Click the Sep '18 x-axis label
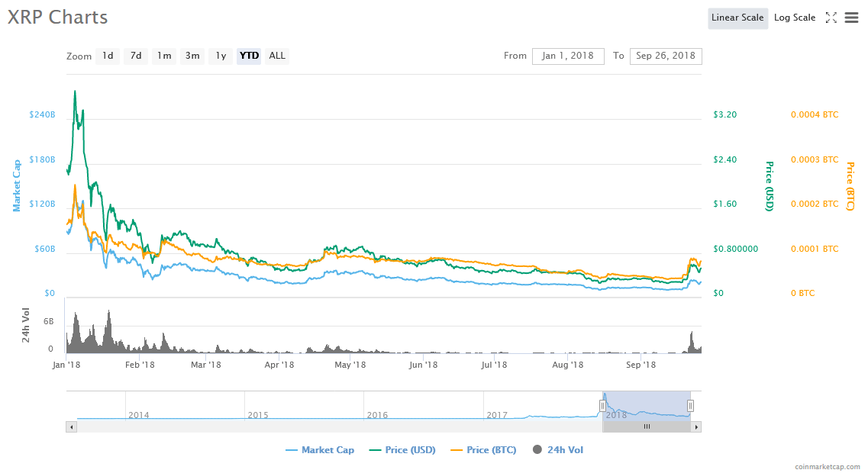The height and width of the screenshot is (473, 868). 641,365
